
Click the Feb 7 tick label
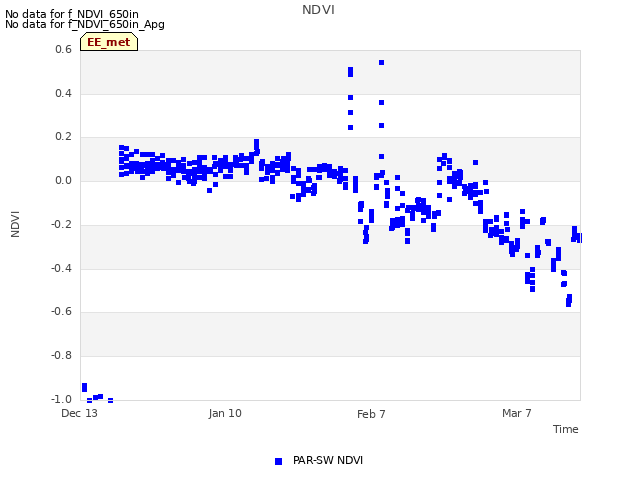tap(371, 414)
